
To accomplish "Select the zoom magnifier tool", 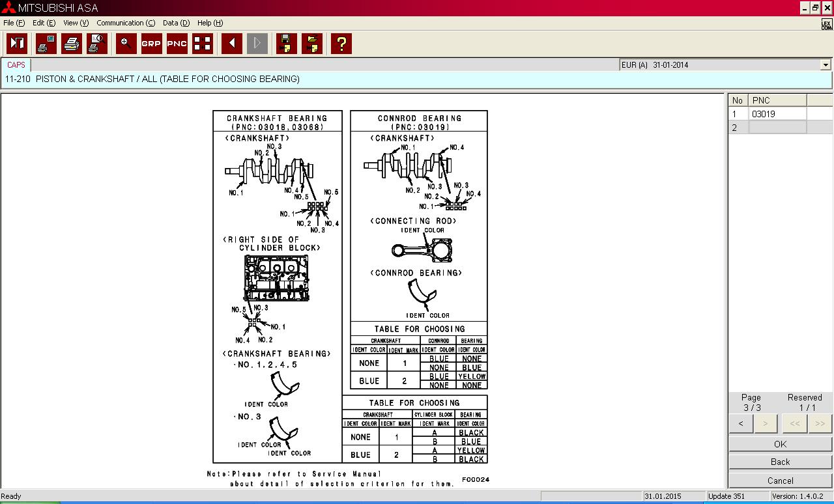I will pyautogui.click(x=126, y=44).
